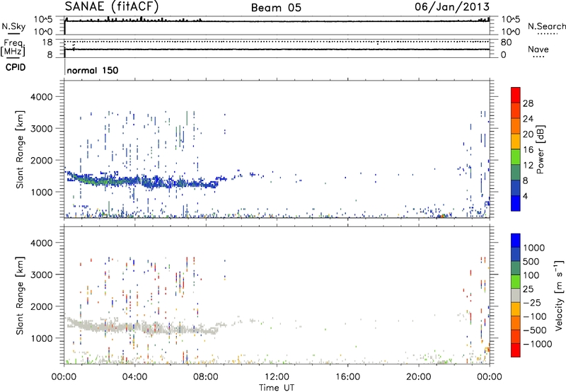The height and width of the screenshot is (392, 566).
Task: Click the SANAE (fitACF) plot title
Action: (112, 6)
